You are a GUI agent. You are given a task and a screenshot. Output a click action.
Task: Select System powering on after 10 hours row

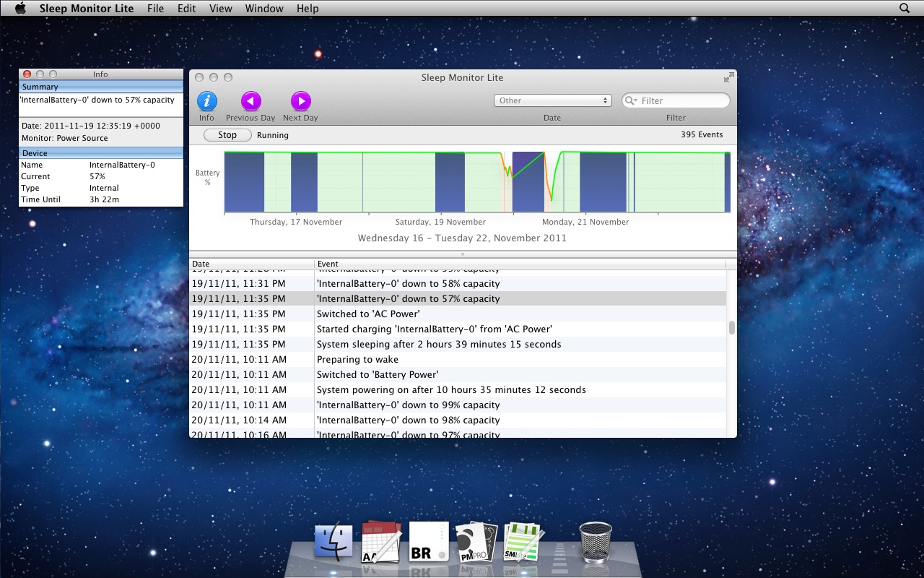(x=458, y=389)
